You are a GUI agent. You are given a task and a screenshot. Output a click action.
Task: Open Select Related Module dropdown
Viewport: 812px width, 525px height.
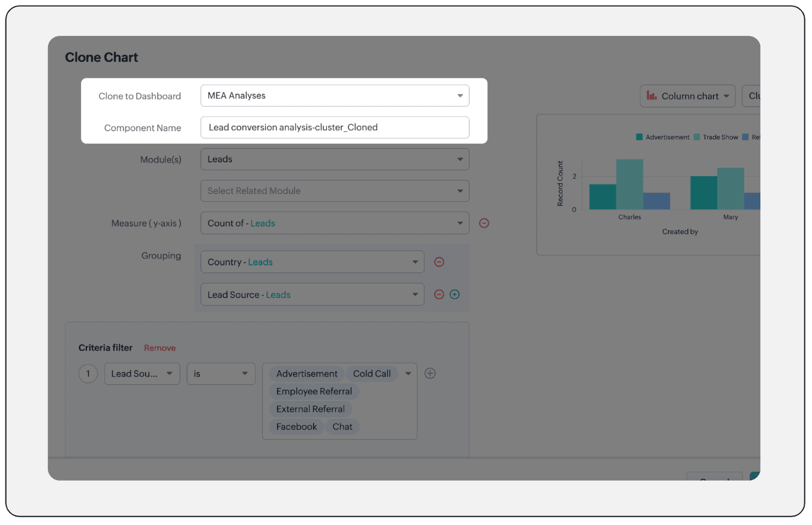click(335, 191)
